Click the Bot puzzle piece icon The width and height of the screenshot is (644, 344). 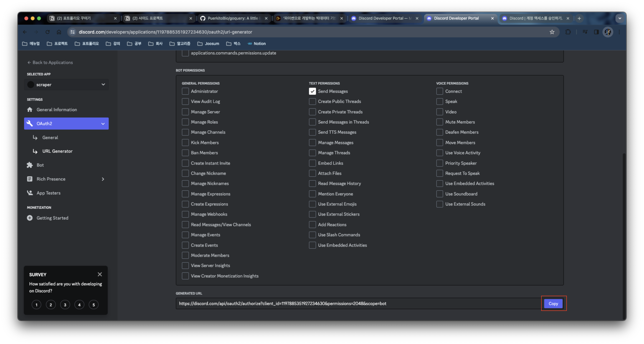click(30, 165)
